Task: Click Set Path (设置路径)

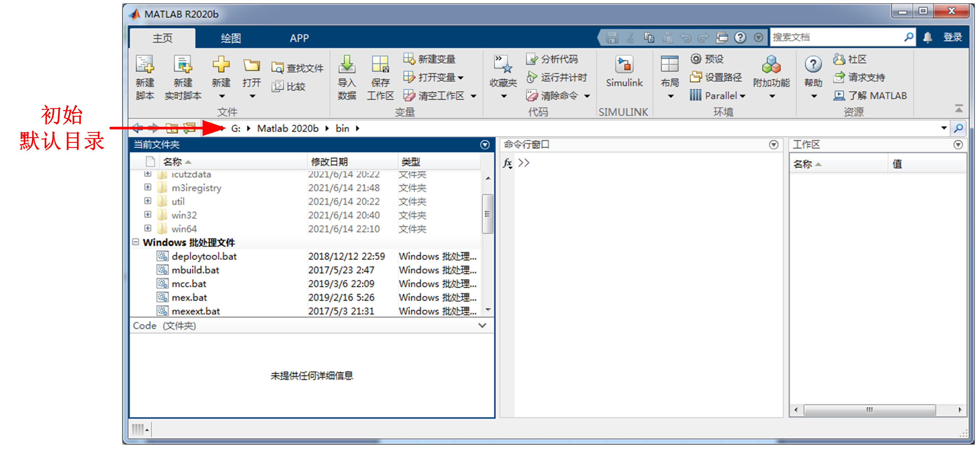Action: tap(716, 77)
